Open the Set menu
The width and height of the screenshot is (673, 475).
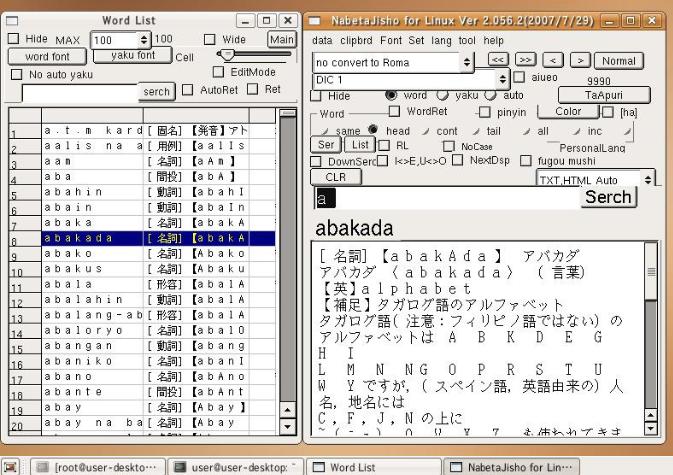(x=416, y=40)
